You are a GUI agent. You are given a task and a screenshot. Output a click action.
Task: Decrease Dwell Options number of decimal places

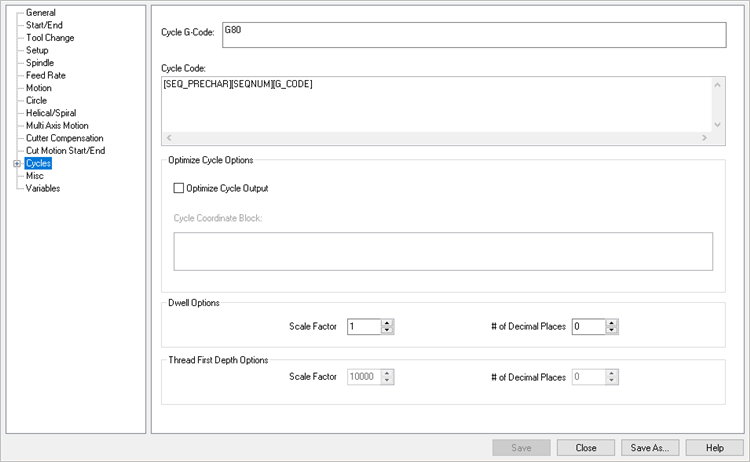click(x=612, y=330)
